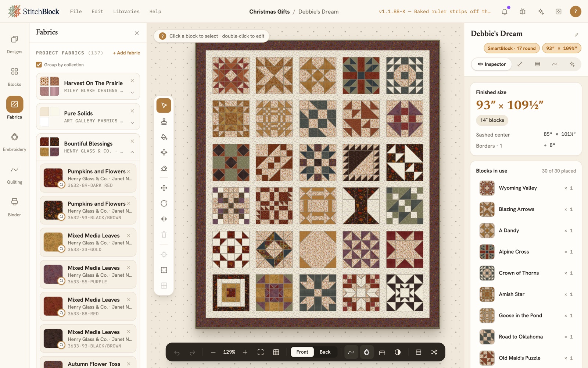Screen dimensions: 588x368
Task: Open the 93" × 109½" size chip
Action: pyautogui.click(x=562, y=48)
